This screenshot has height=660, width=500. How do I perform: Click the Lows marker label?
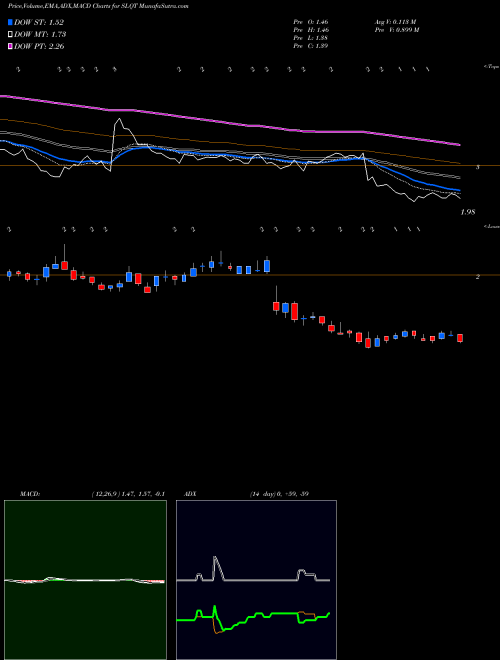tap(491, 226)
